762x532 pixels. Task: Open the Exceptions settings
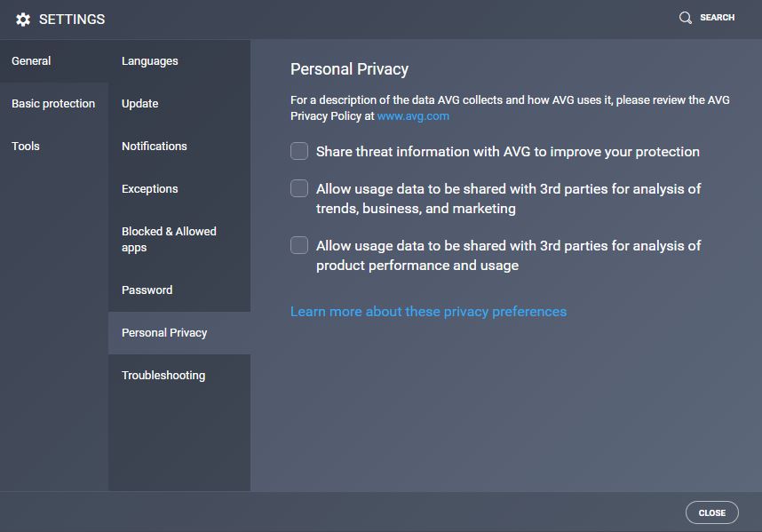(x=179, y=189)
